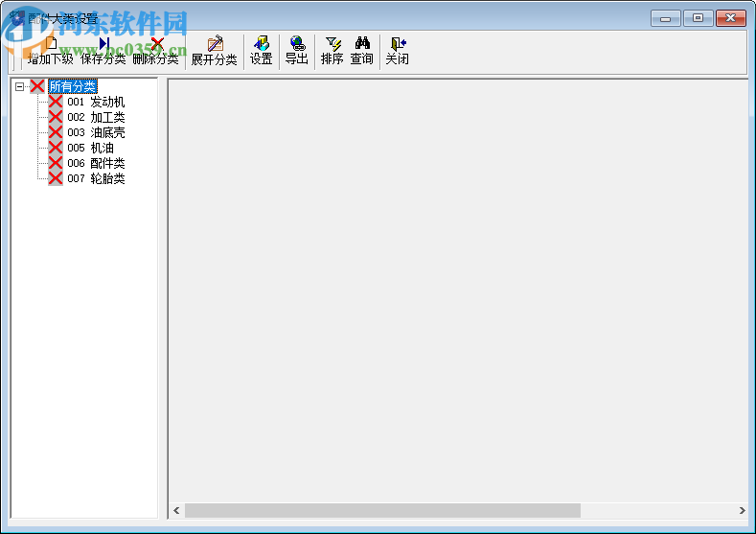This screenshot has width=756, height=534.
Task: Click the red X icon beside 006 配件类
Action: [x=56, y=163]
